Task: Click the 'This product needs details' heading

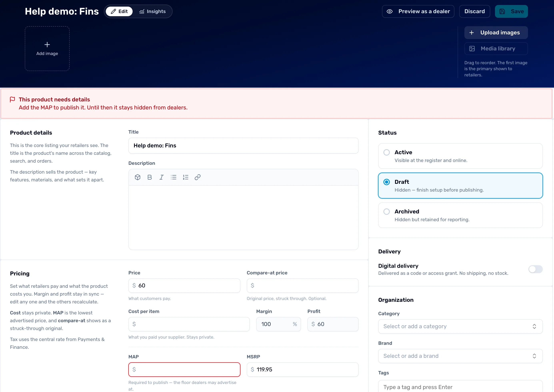Action: pos(54,99)
